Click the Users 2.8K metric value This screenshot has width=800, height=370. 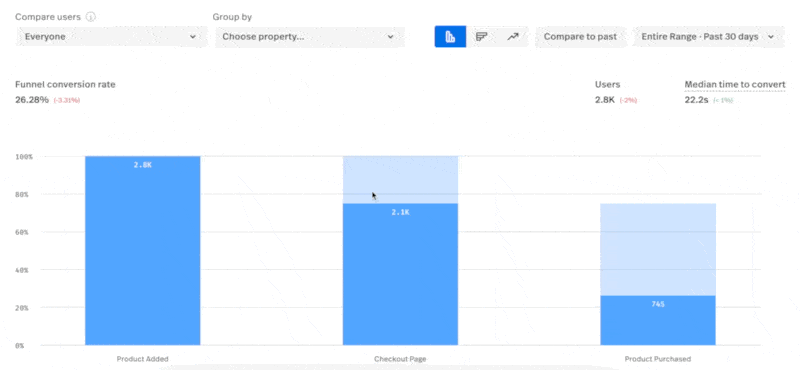605,100
